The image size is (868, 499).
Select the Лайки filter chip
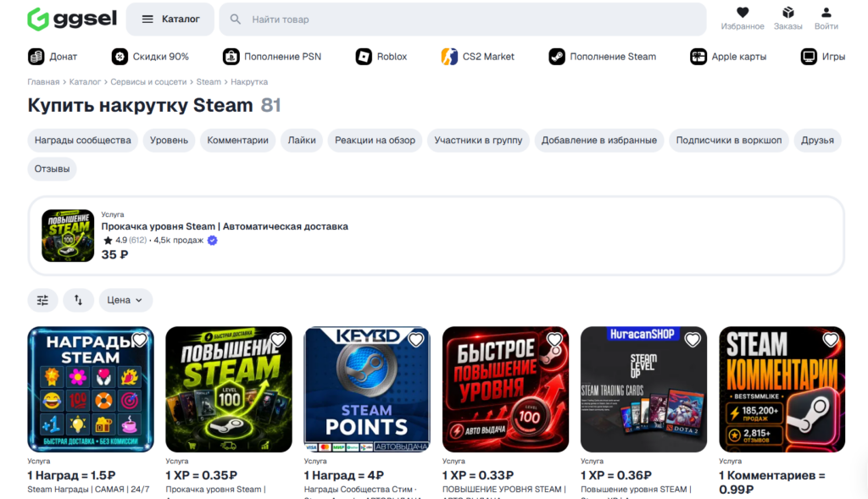302,141
